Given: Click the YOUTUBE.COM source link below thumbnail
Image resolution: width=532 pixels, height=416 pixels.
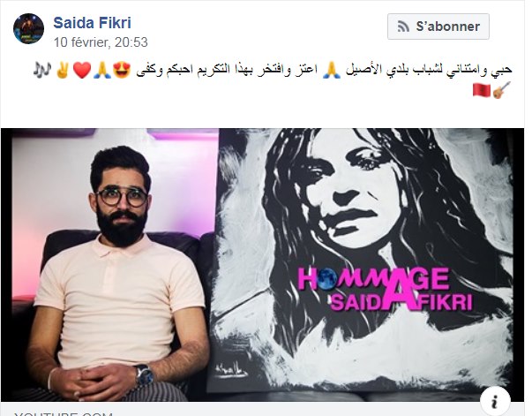Looking at the screenshot, I should click(64, 414).
